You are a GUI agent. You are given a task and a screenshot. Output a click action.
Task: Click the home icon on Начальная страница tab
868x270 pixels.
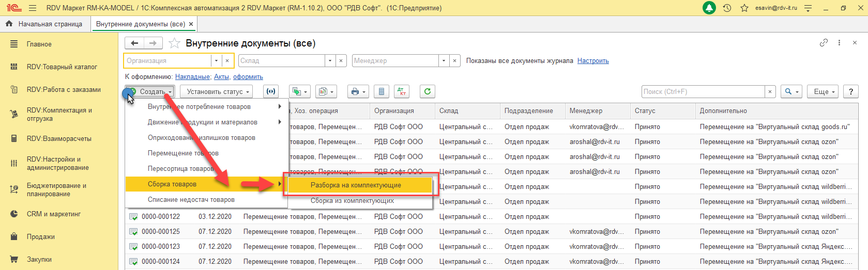(9, 24)
